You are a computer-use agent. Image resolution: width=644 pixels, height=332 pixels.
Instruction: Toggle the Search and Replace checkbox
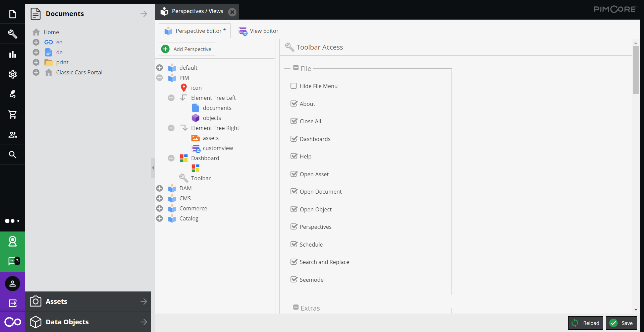point(294,262)
